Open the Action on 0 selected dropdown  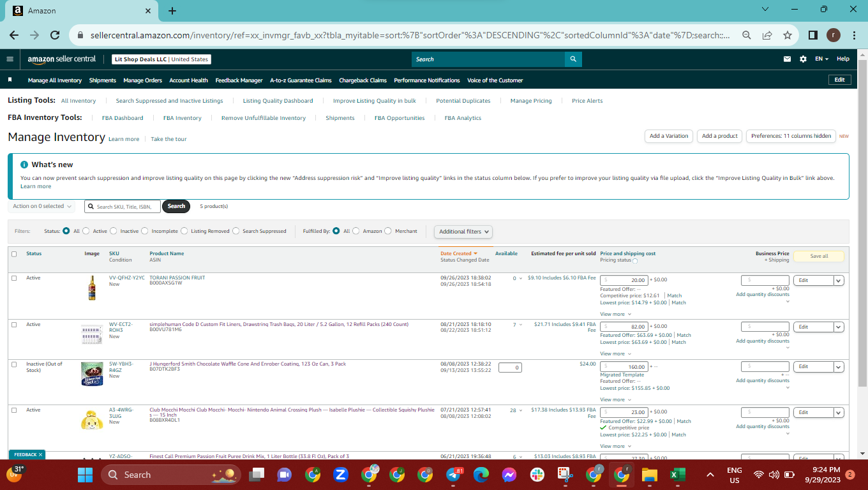42,206
